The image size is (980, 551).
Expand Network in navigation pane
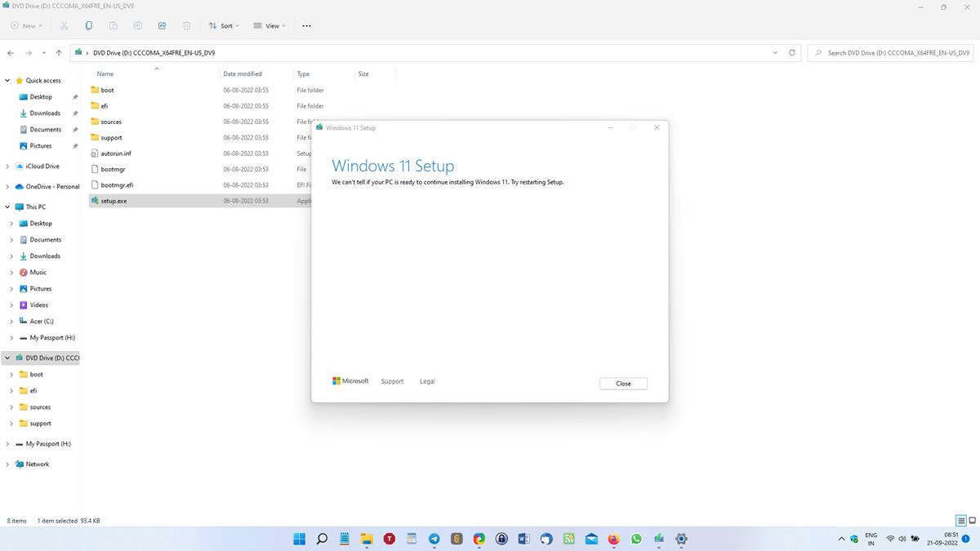click(x=7, y=464)
